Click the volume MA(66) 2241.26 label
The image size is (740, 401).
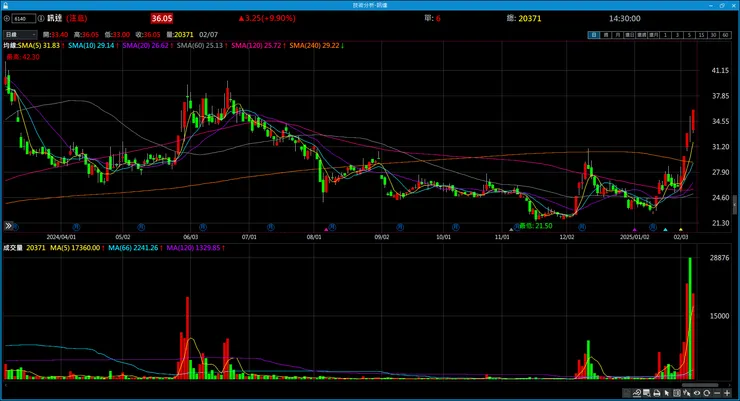pos(133,248)
